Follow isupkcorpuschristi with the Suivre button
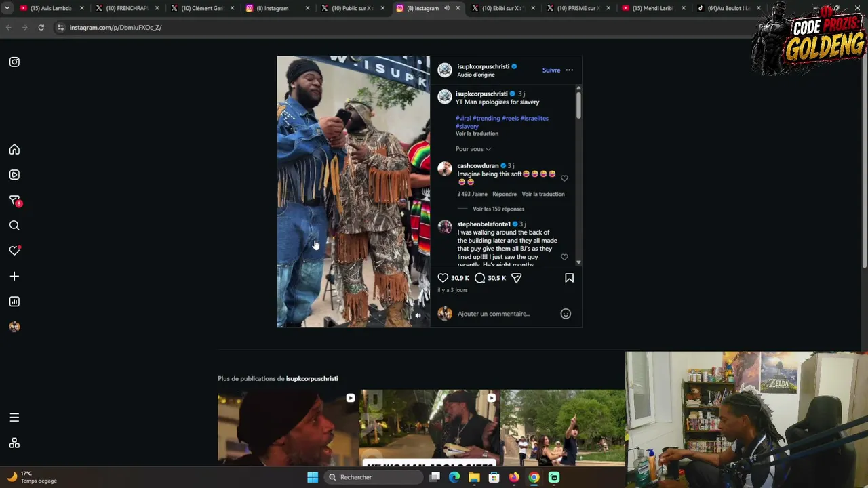Screen dimensions: 868x488 [x=551, y=70]
